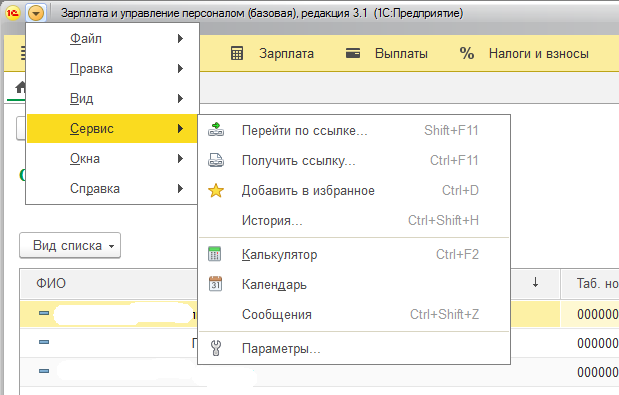Click the sort arrow in table header

click(x=535, y=282)
